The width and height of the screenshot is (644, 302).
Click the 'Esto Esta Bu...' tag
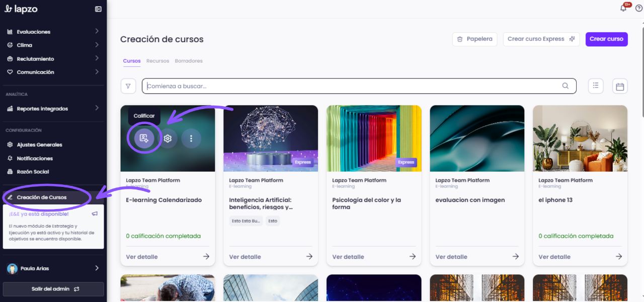pyautogui.click(x=246, y=221)
